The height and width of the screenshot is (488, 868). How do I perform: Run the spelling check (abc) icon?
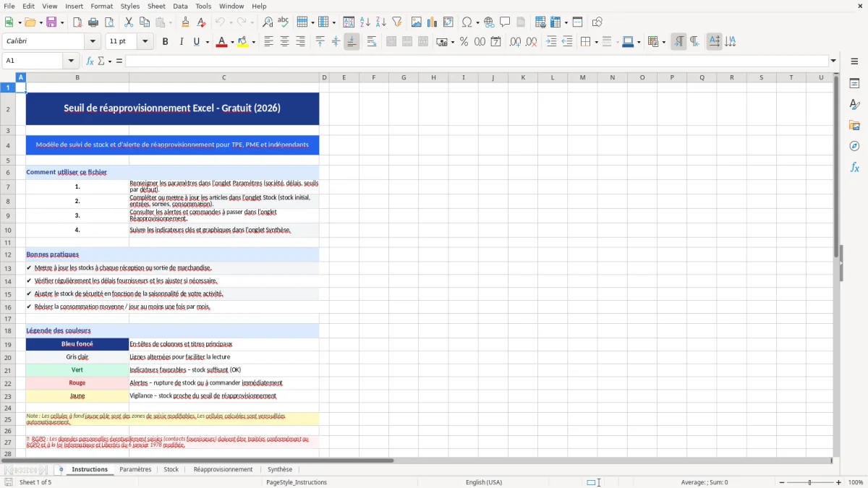[283, 22]
